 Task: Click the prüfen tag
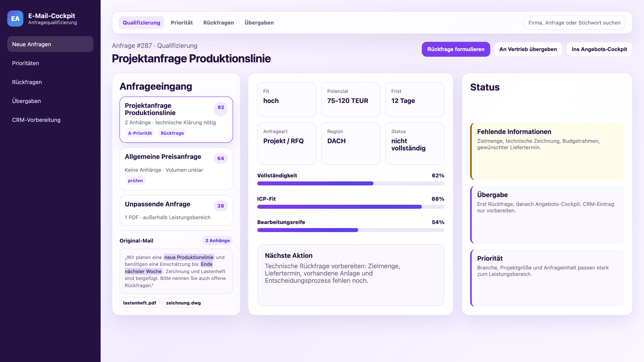coord(135,181)
